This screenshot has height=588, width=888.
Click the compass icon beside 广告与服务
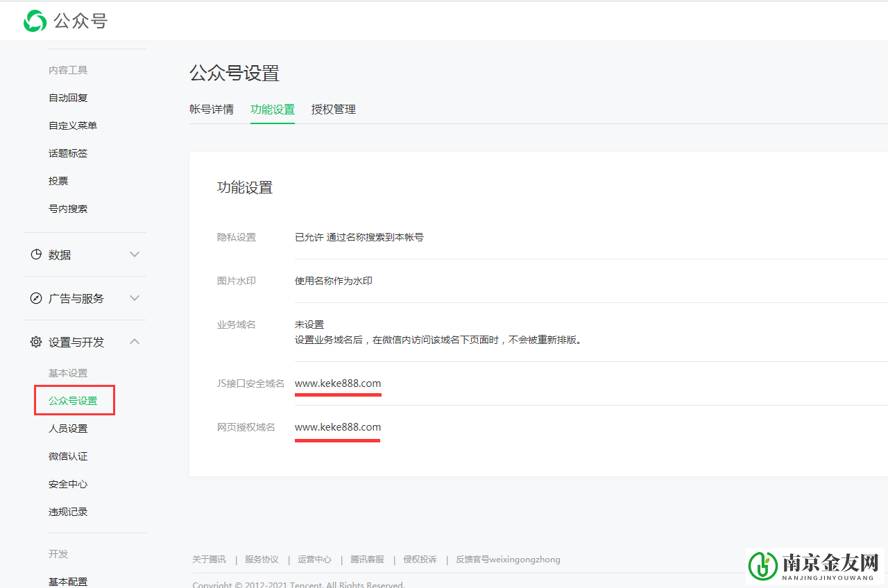point(35,298)
